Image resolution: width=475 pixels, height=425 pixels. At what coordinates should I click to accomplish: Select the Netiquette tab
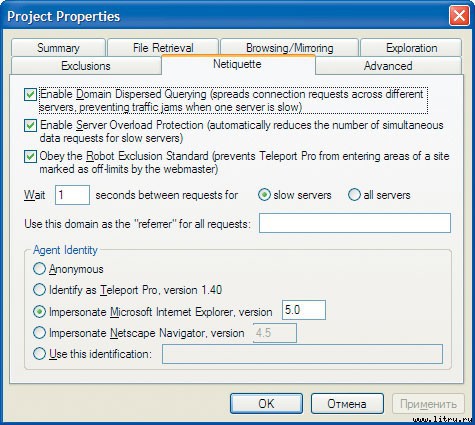click(x=237, y=64)
